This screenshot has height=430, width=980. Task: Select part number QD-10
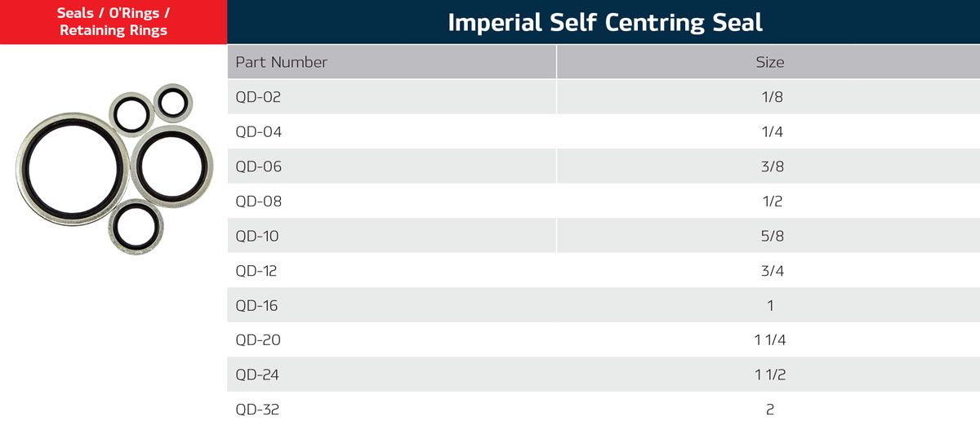pyautogui.click(x=257, y=237)
